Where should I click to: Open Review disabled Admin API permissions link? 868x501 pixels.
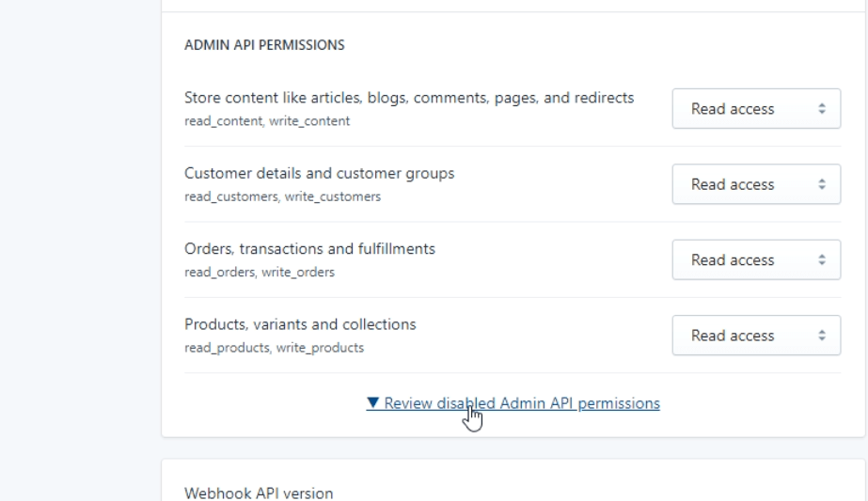pos(513,403)
